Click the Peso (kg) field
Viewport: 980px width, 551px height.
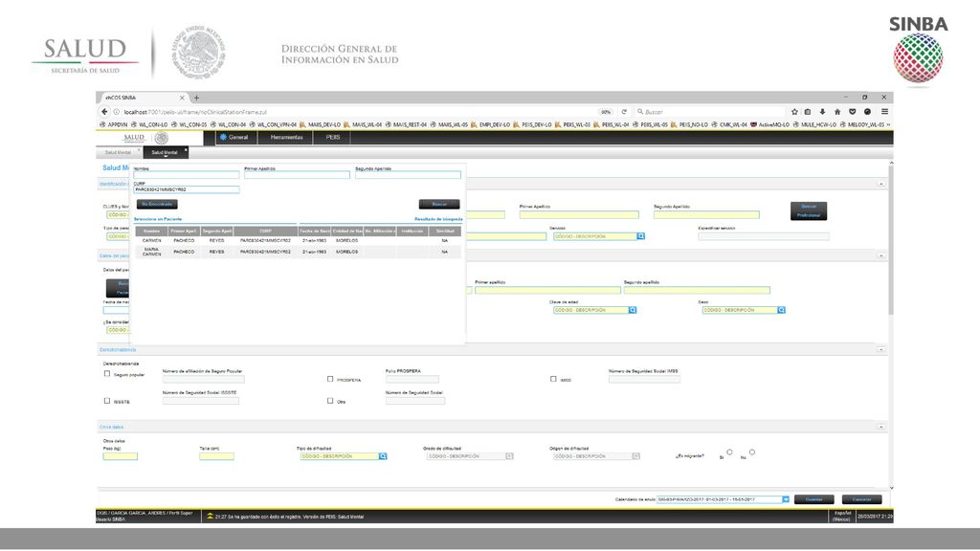click(120, 456)
